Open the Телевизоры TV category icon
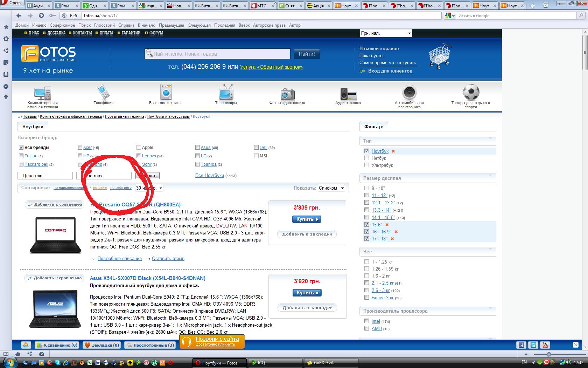This screenshot has height=368, width=588. point(226,92)
